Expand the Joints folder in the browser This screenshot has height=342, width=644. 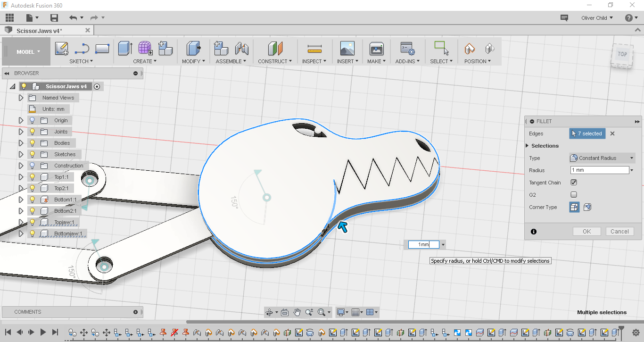tap(21, 132)
